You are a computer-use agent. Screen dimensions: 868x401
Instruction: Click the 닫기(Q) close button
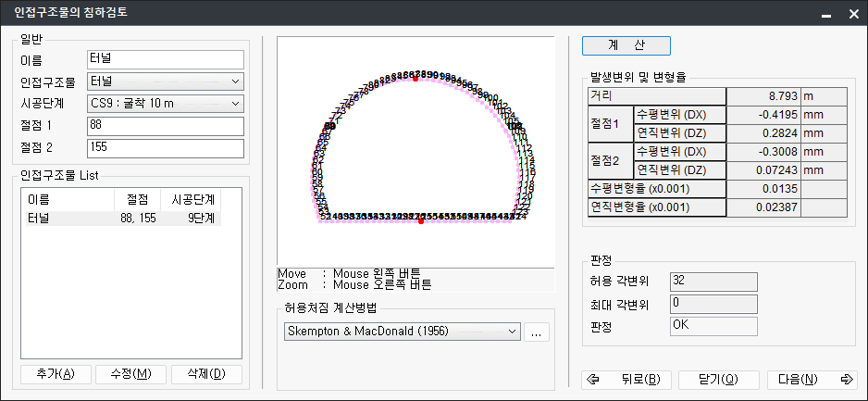coord(718,380)
